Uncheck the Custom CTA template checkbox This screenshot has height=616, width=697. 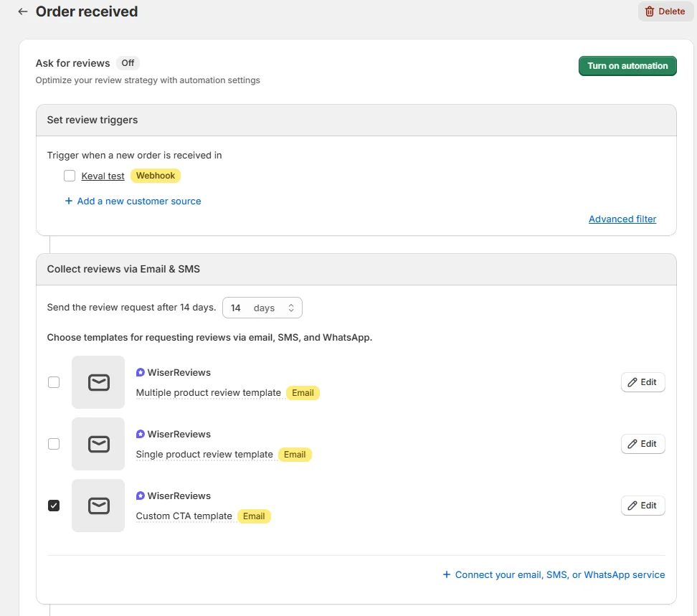(x=54, y=506)
